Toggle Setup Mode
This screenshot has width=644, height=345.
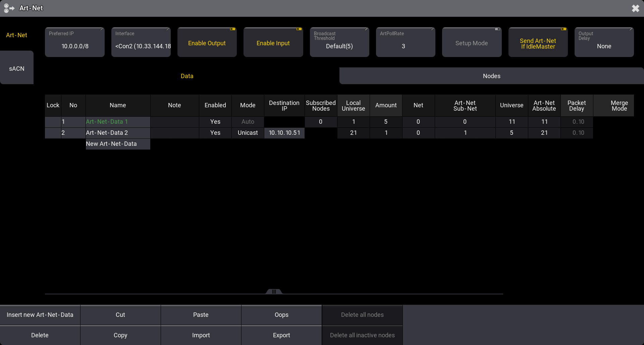pos(472,42)
